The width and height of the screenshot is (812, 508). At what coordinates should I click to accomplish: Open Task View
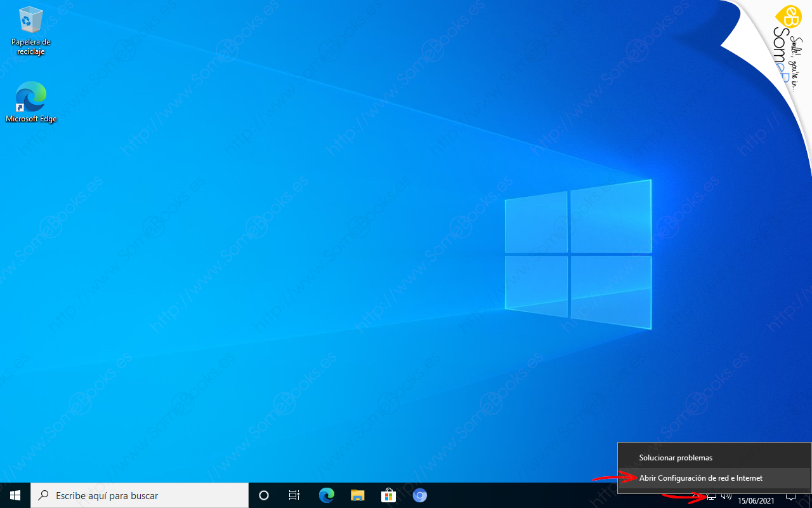(x=294, y=495)
